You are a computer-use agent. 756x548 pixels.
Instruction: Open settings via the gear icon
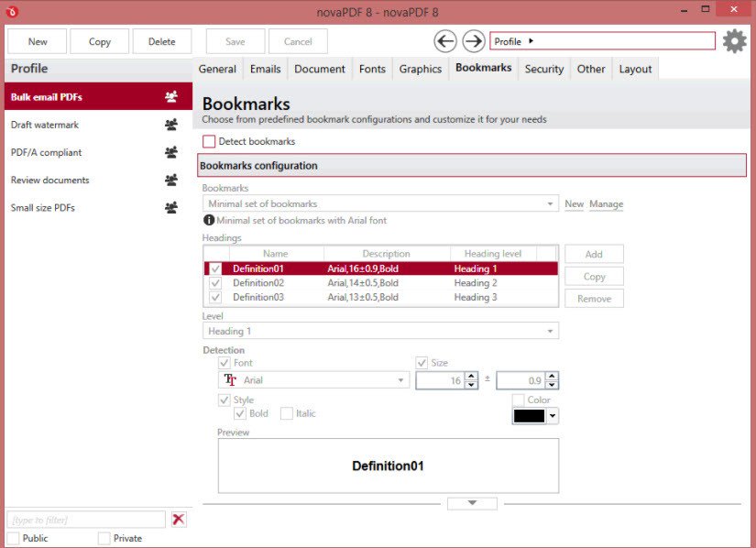click(735, 41)
